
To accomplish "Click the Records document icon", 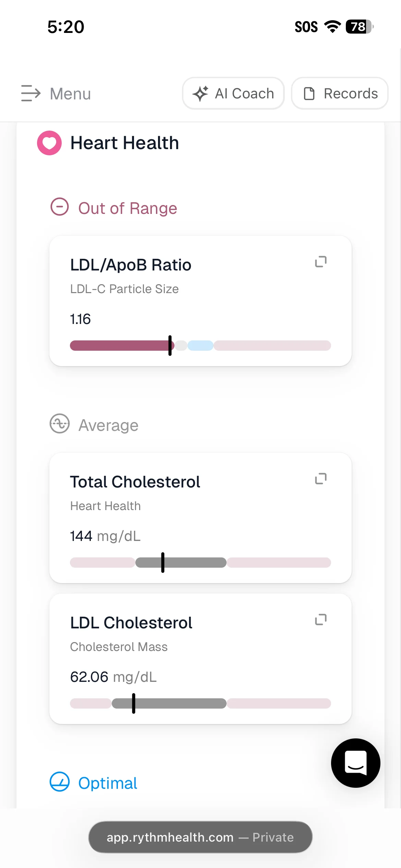I will (309, 93).
